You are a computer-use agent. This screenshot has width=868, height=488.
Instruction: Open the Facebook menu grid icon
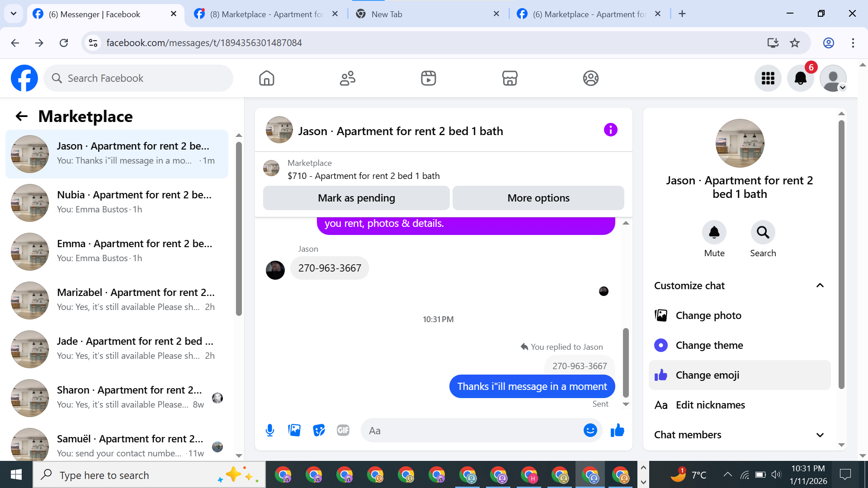pos(768,78)
